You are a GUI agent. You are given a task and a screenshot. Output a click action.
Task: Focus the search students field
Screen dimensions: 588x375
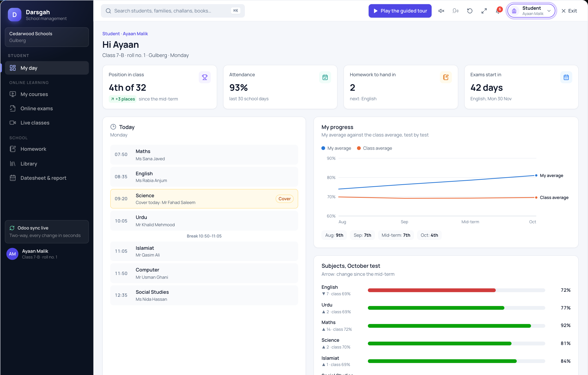point(173,11)
